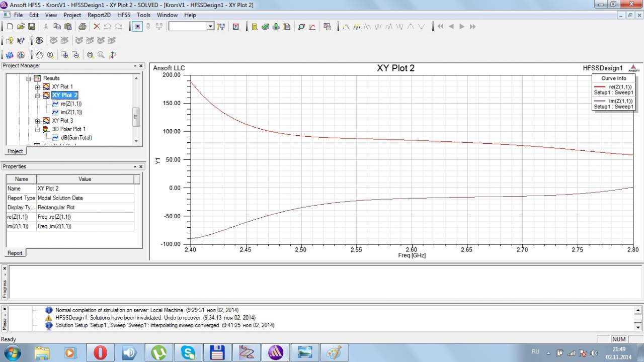
Task: Collapse the Results tree node
Action: 29,78
